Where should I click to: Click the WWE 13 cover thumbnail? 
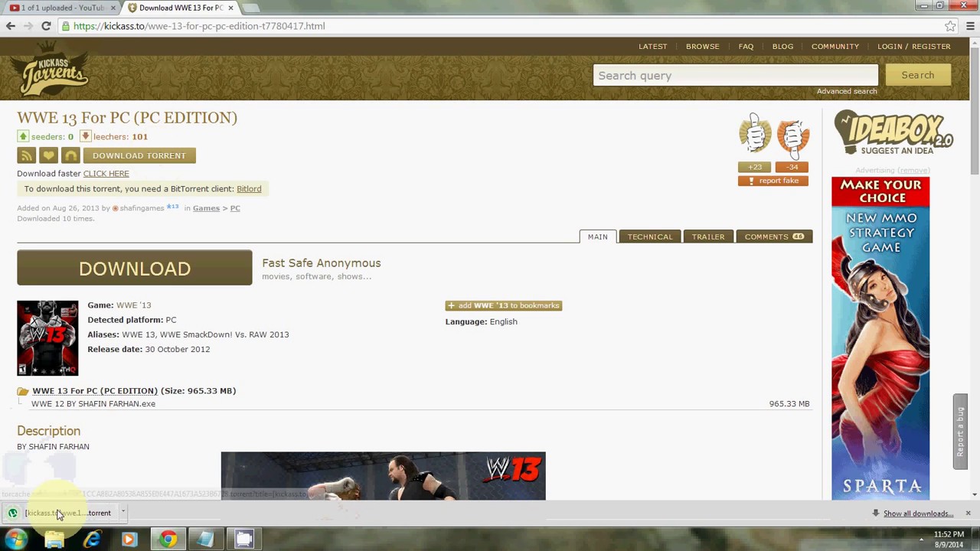click(x=47, y=337)
